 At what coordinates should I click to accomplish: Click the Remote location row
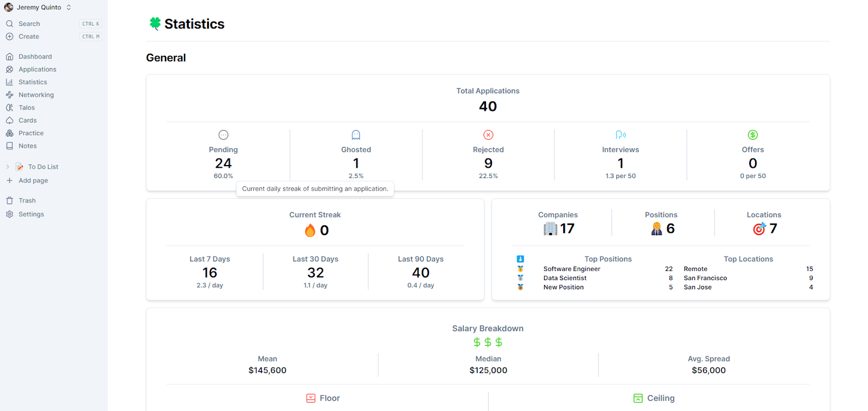click(x=748, y=269)
